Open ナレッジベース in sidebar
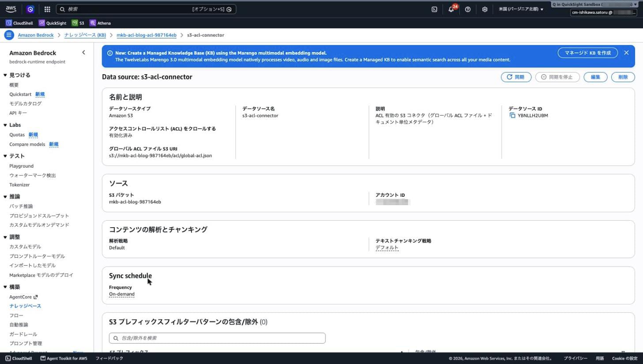 (x=25, y=306)
